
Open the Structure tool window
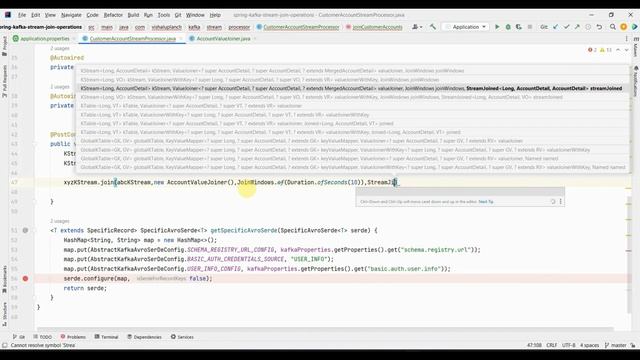coord(4,313)
